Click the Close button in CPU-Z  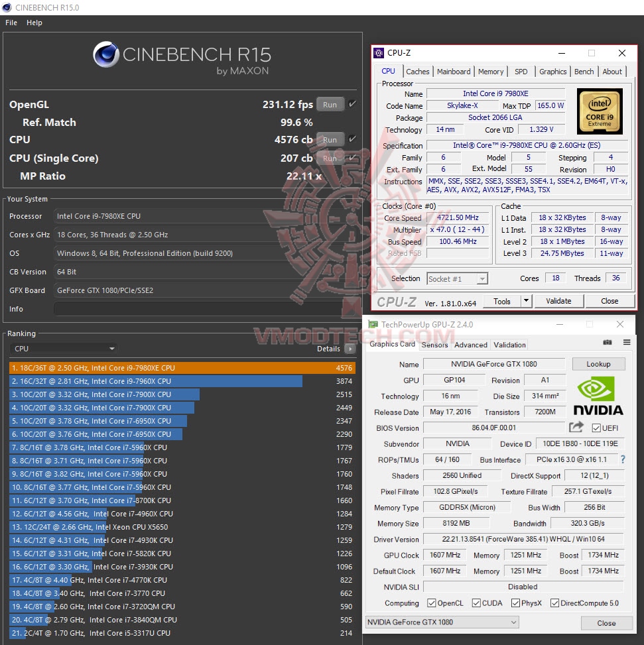(610, 301)
